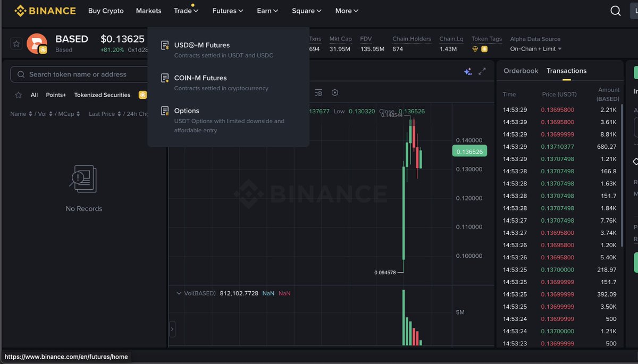Select the All token filter
The width and height of the screenshot is (638, 364).
(34, 95)
